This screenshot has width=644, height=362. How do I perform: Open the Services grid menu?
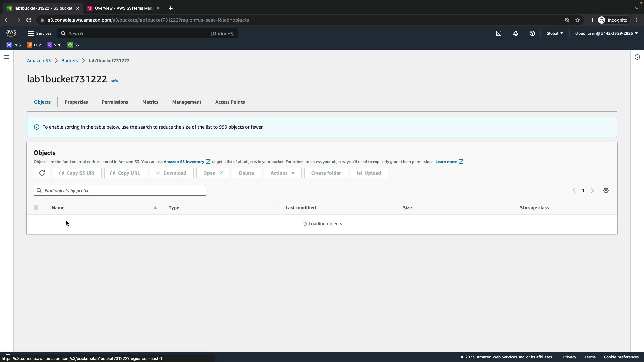pos(39,33)
